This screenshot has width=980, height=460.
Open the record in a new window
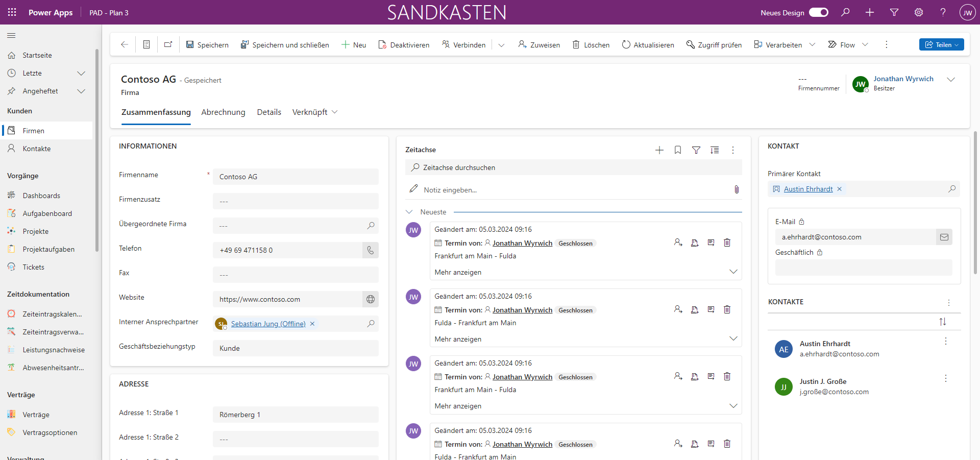tap(168, 44)
